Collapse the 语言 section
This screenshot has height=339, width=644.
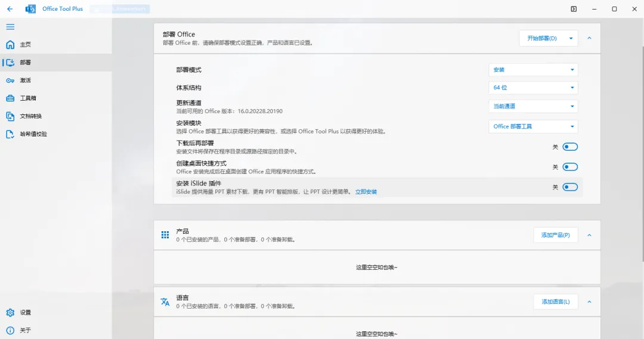(x=589, y=301)
